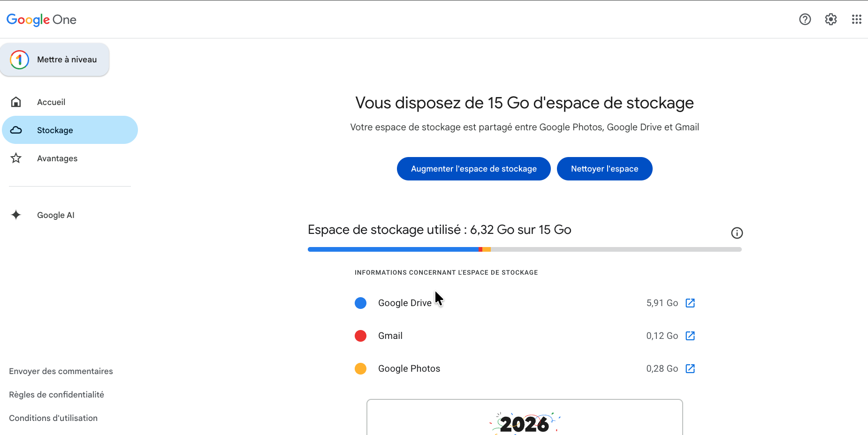868x435 pixels.
Task: Click the storage info circle icon
Action: coord(737,233)
